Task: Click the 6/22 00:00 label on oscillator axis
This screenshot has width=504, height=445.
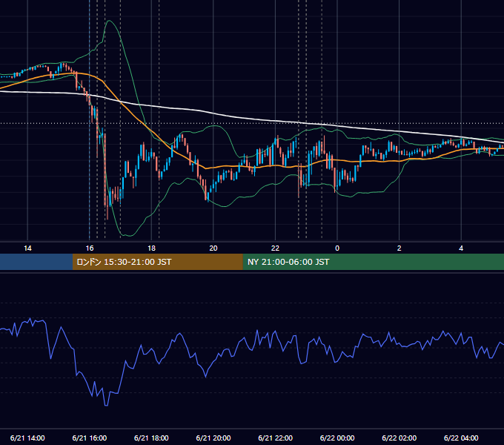Action: click(337, 438)
